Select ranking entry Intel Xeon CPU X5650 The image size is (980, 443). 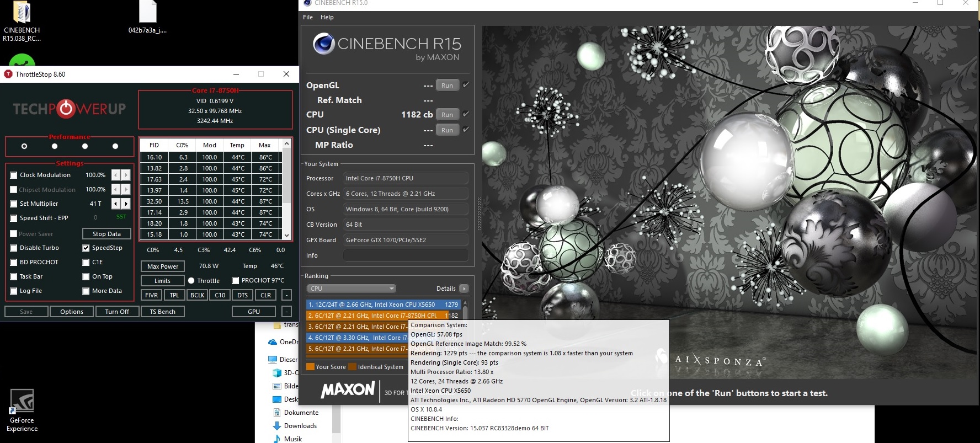tap(384, 305)
